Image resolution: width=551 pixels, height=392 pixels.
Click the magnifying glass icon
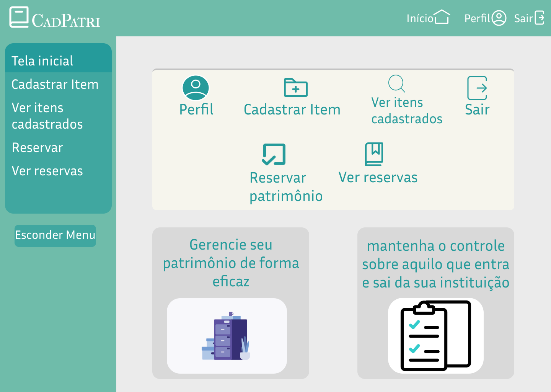click(397, 83)
